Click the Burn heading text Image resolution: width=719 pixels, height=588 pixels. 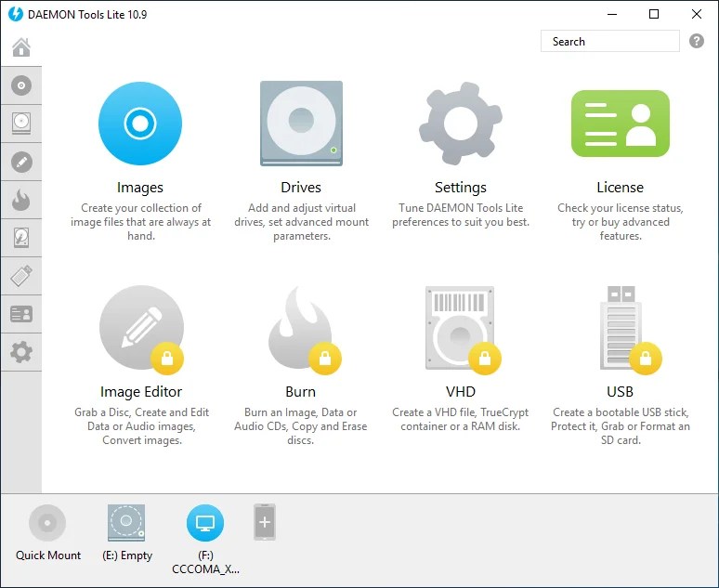pos(300,392)
